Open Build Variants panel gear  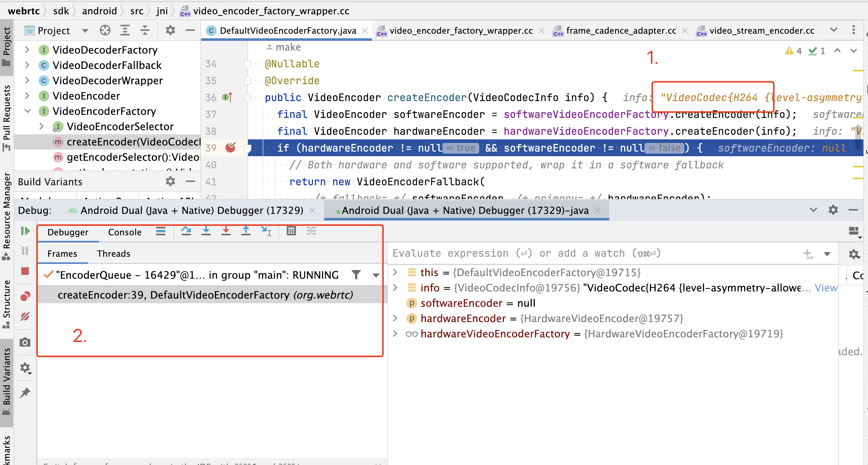pyautogui.click(x=170, y=182)
